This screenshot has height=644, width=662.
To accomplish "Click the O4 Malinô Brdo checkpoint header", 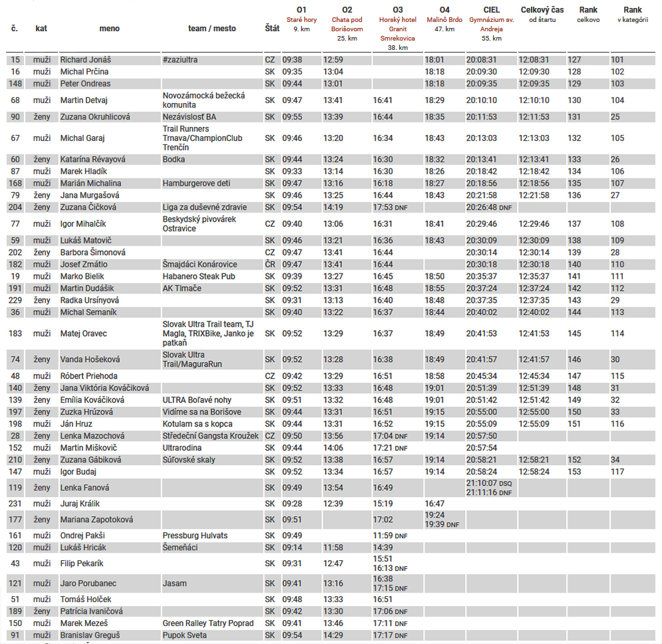I will pyautogui.click(x=444, y=19).
